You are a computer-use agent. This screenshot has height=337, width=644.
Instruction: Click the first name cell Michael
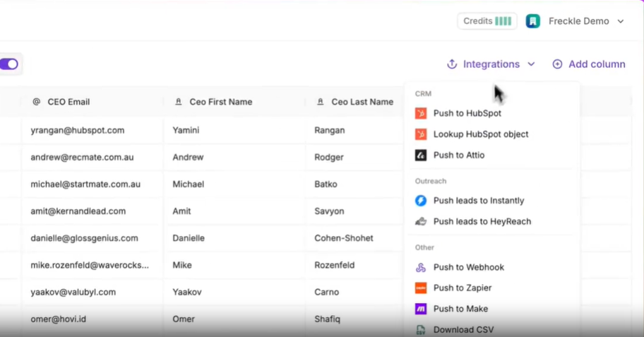234,184
